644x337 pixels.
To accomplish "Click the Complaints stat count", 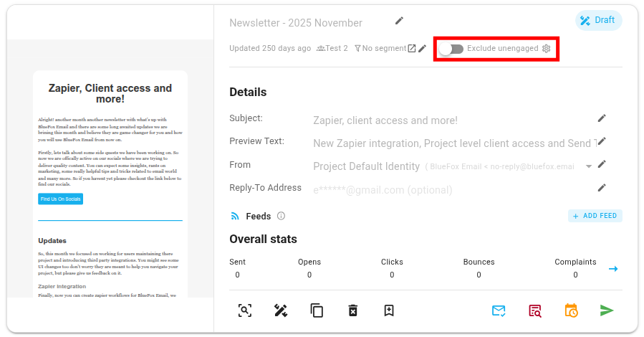I will click(575, 275).
